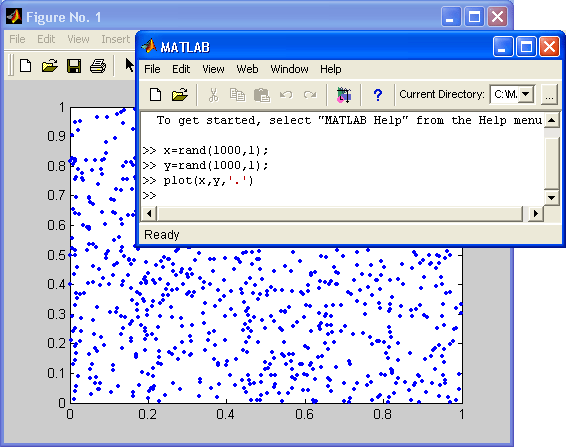This screenshot has height=447, width=566.
Task: Open Web menu in MATLAB window
Action: coord(247,69)
